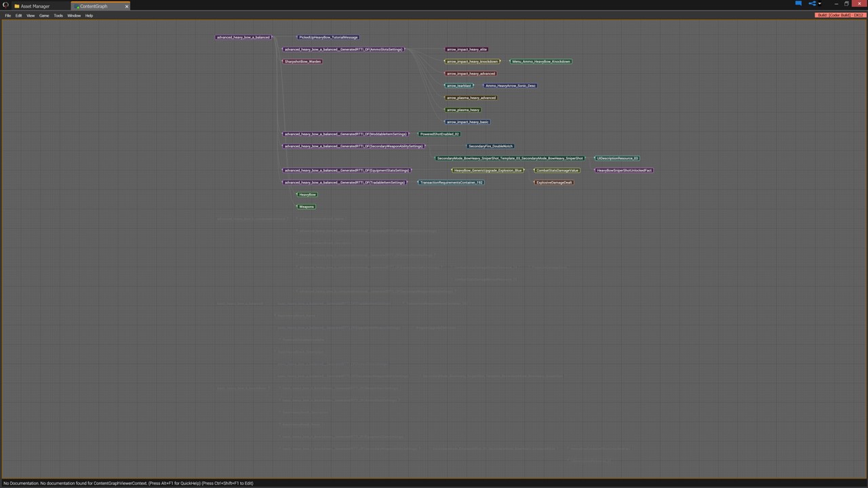
Task: Select the GeneratedRTTI_OF(SecondaryWeaponAbilitySettings) node
Action: [353, 146]
